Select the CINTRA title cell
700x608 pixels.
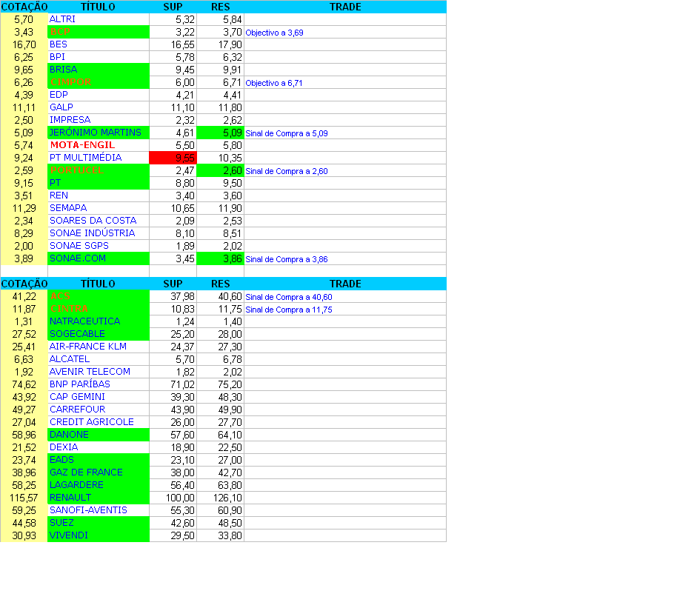[x=99, y=309]
